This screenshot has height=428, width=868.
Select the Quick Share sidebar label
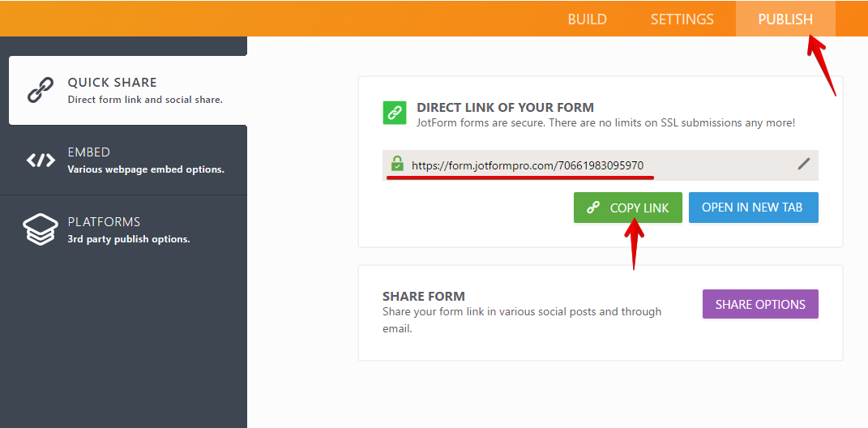[112, 83]
